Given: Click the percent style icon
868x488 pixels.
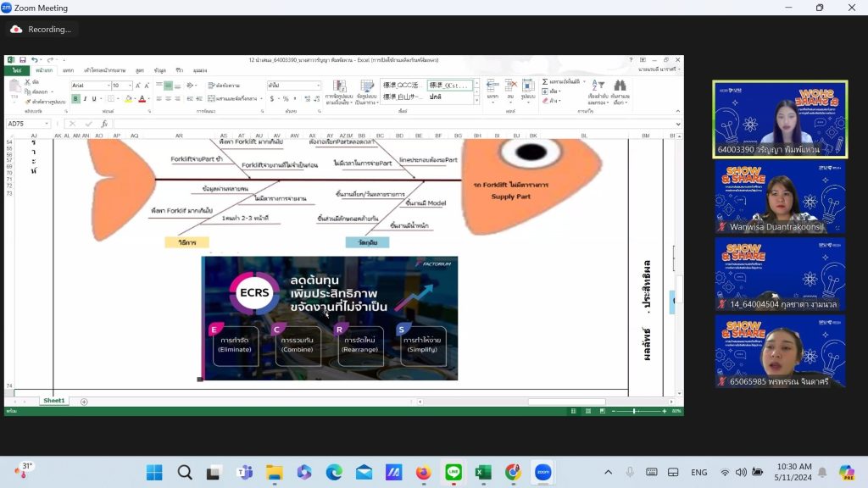Looking at the screenshot, I should coord(286,98).
